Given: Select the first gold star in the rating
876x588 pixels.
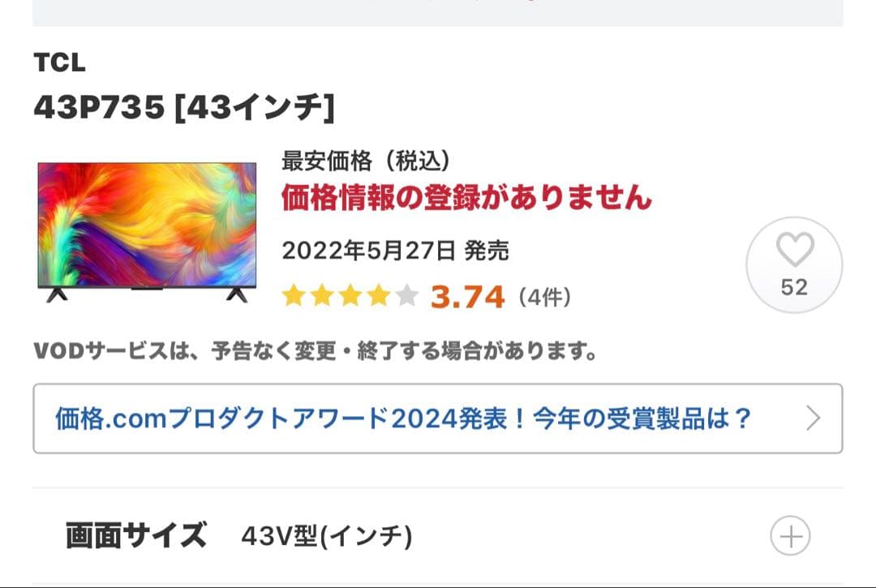Looking at the screenshot, I should click(x=294, y=295).
